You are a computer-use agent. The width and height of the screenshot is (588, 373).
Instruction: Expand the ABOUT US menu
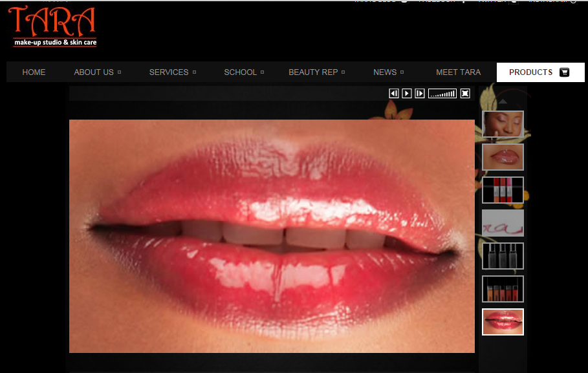pos(97,72)
